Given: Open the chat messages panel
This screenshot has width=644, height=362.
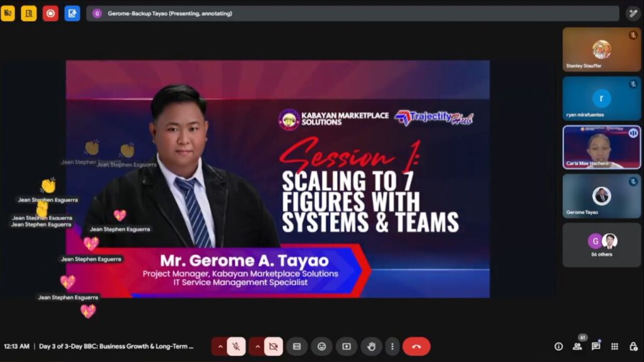Looking at the screenshot, I should tap(596, 346).
